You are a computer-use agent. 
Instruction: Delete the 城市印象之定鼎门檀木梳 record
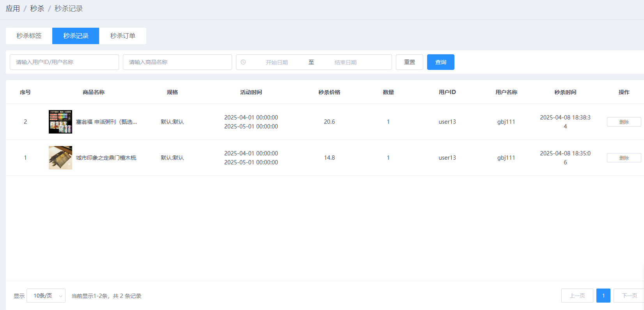click(x=624, y=158)
